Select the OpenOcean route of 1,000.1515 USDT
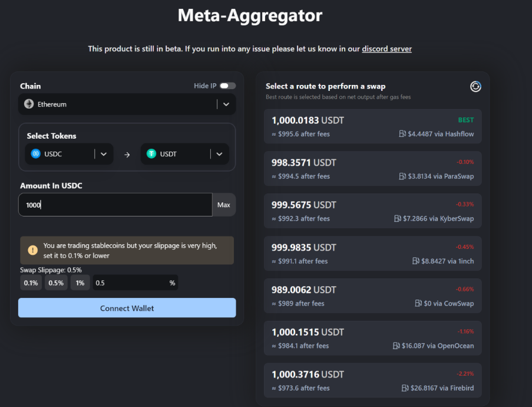 pyautogui.click(x=372, y=338)
